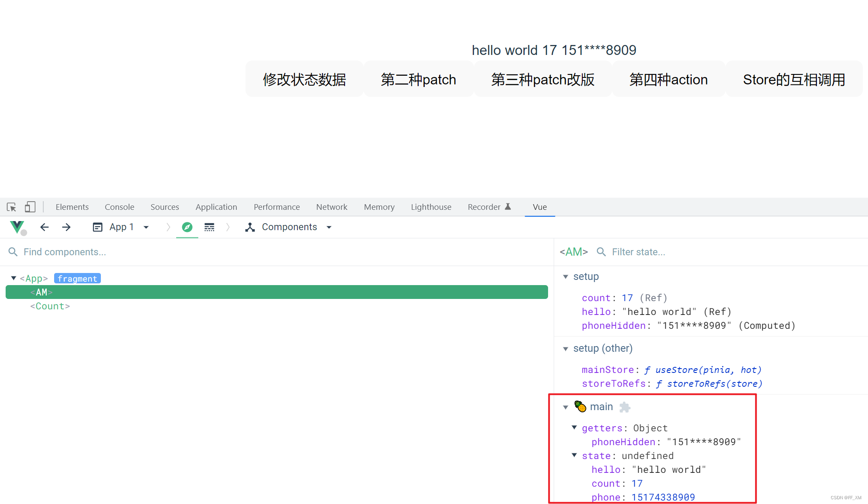Click the phone number 15174338909 link
This screenshot has width=868, height=504.
(x=663, y=497)
